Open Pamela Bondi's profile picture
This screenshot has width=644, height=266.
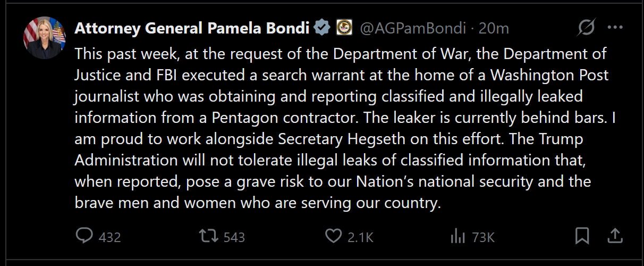[x=45, y=38]
